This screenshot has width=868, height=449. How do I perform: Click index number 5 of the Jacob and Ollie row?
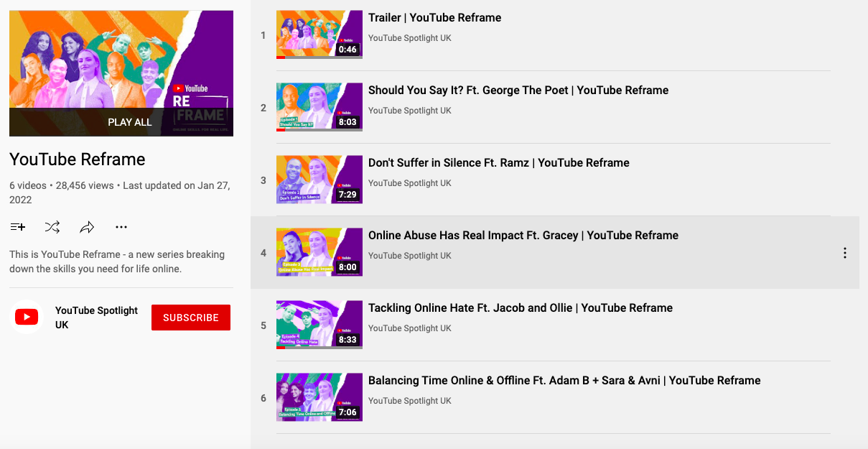[x=263, y=325]
